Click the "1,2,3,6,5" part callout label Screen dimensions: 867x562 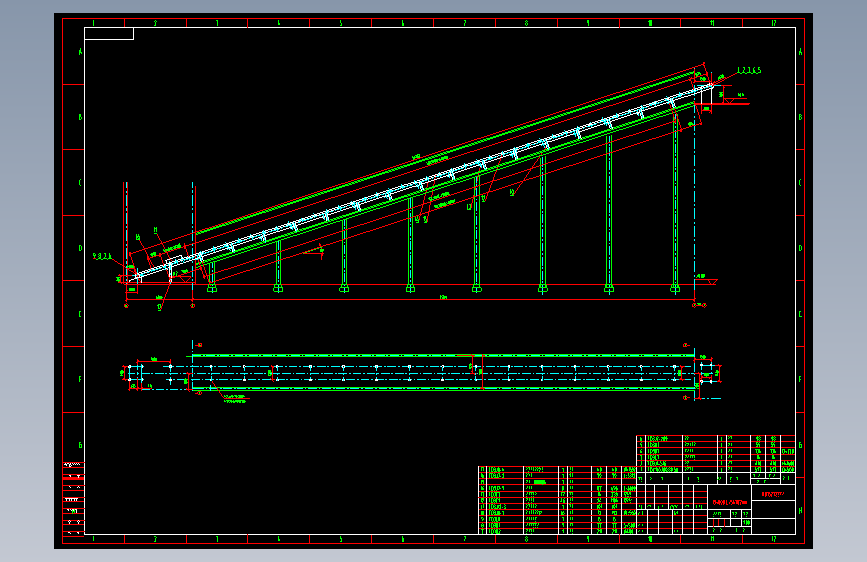tap(749, 70)
